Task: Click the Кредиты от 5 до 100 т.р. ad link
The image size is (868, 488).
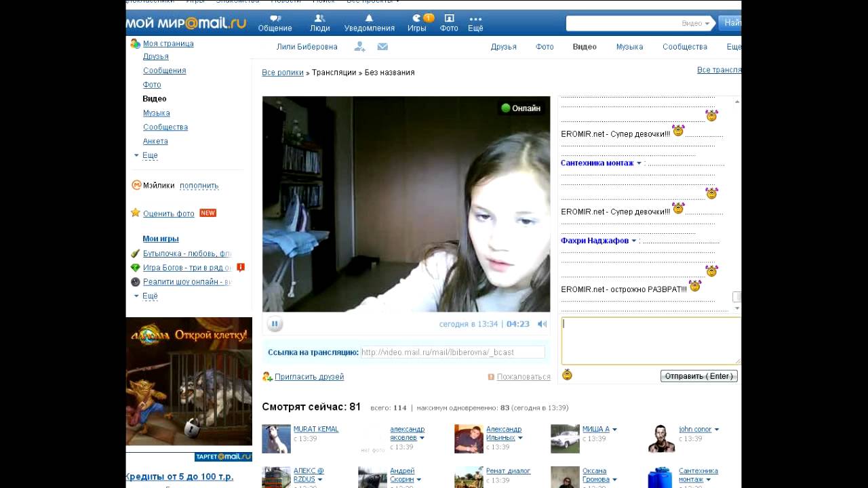Action: point(180,477)
